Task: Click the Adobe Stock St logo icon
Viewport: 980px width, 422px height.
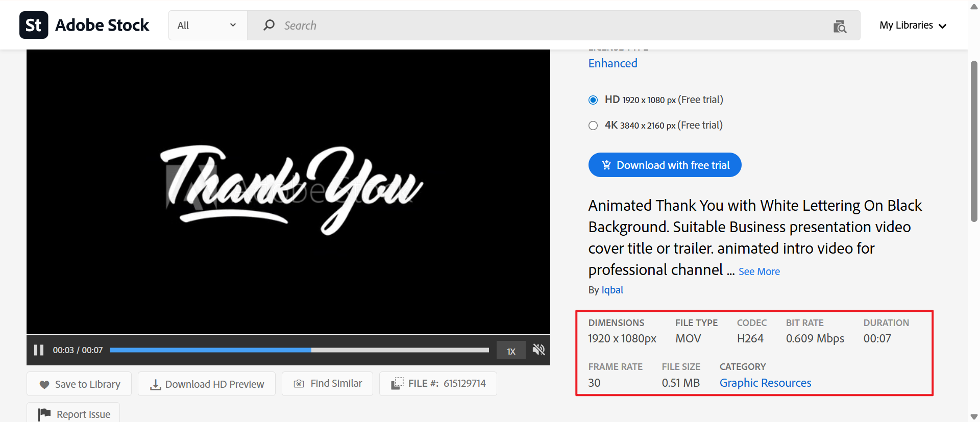Action: [34, 25]
